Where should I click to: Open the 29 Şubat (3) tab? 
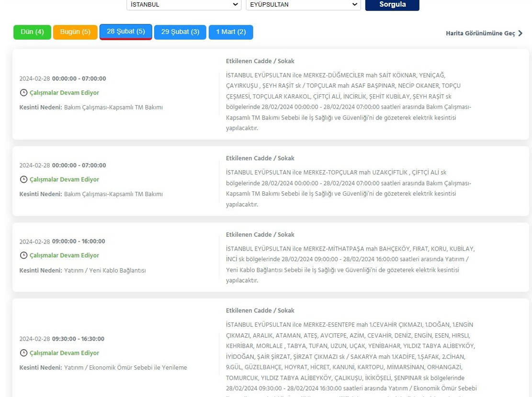180,32
